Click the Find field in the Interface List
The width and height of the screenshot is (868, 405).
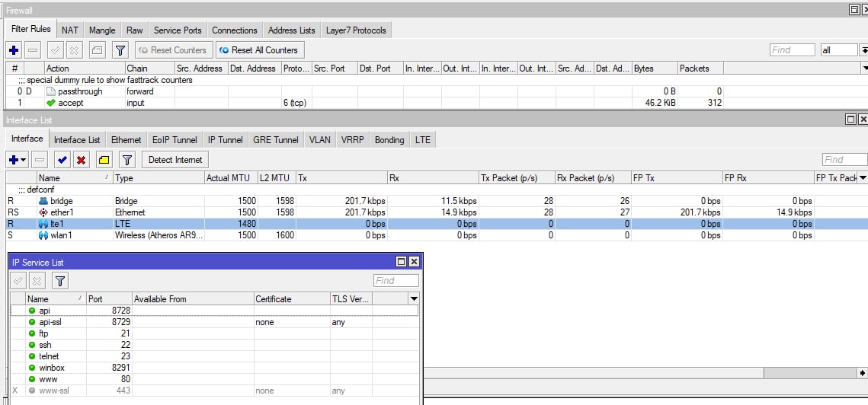tap(844, 160)
